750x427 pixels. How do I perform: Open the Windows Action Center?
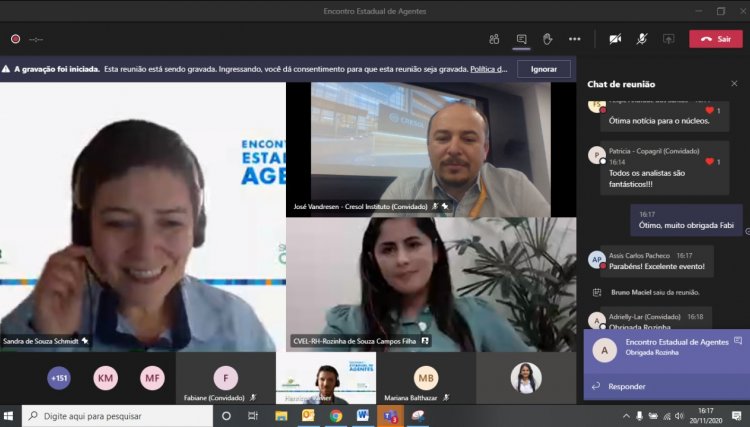pyautogui.click(x=737, y=416)
